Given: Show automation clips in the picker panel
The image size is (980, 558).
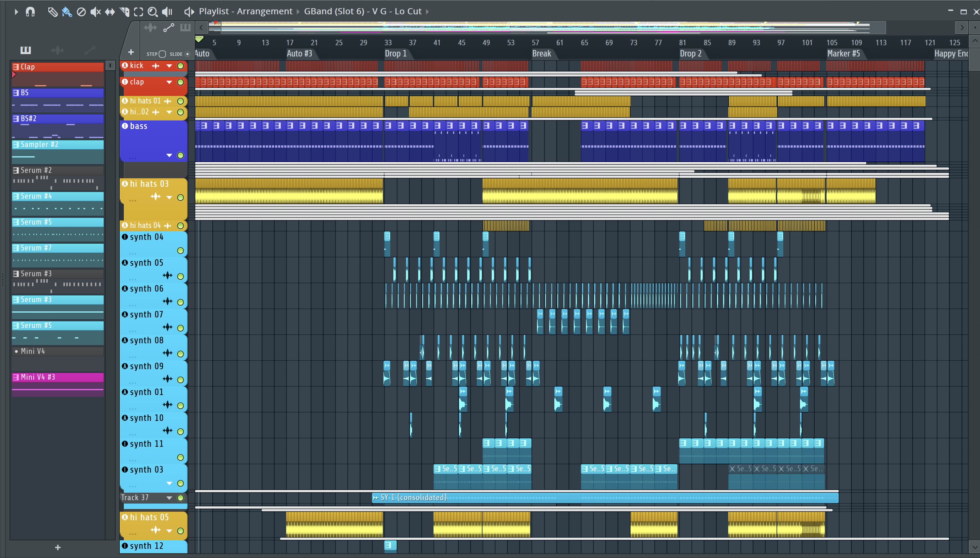Looking at the screenshot, I should [x=90, y=50].
